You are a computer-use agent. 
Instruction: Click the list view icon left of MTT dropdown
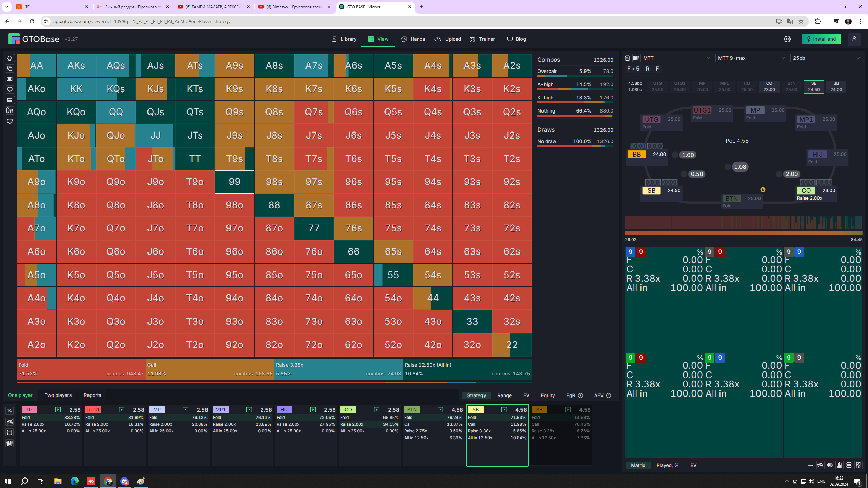[627, 58]
